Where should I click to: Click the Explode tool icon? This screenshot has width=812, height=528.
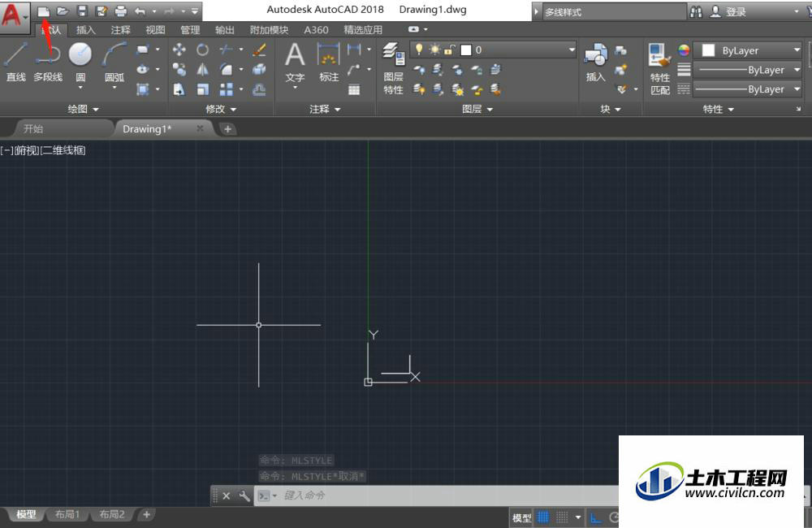[260, 69]
